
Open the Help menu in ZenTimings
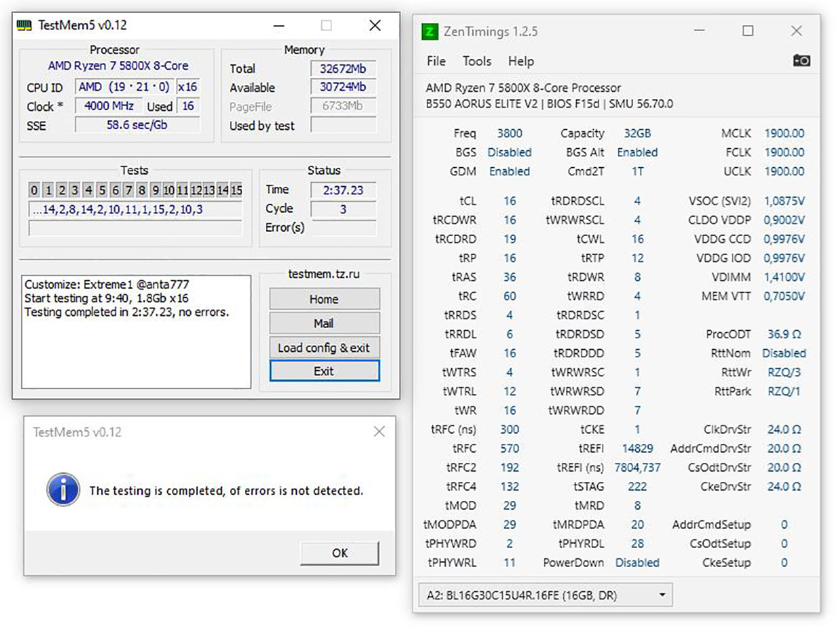(521, 61)
